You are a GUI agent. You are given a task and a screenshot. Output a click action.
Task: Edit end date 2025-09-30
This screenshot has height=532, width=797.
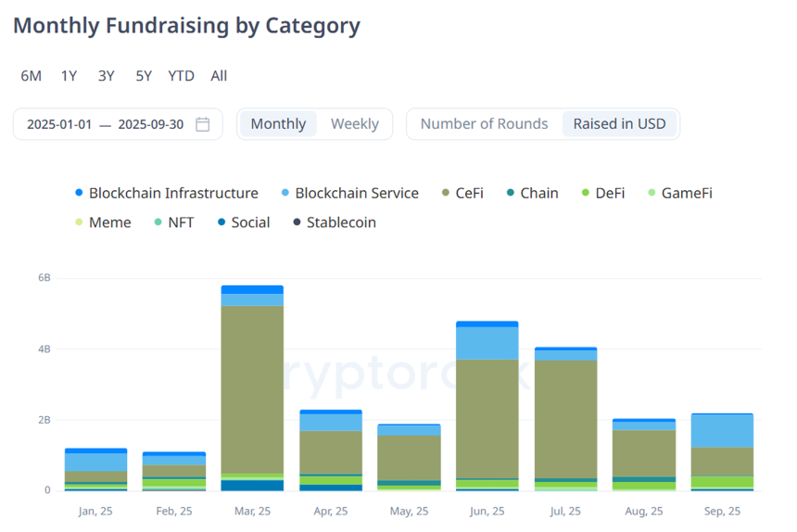tap(150, 124)
